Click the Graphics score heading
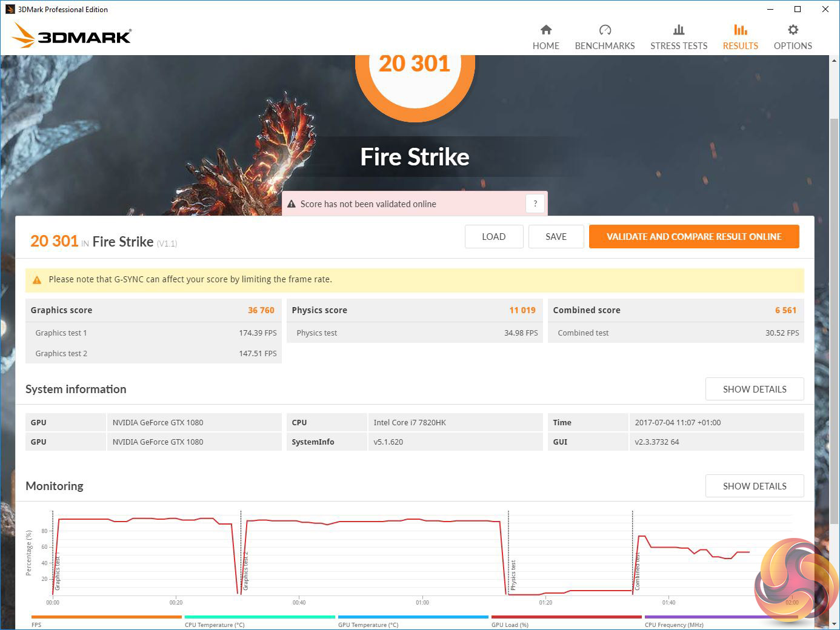Viewport: 840px width, 630px height. [61, 310]
